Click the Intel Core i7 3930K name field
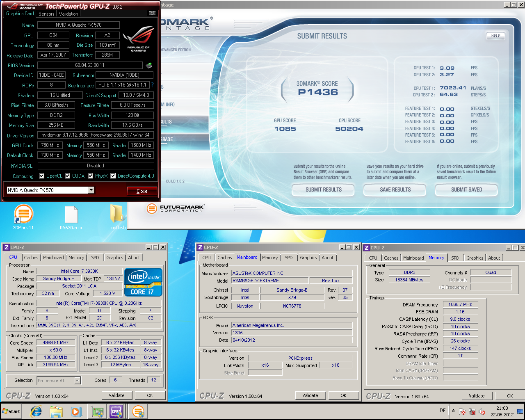Viewport: 525px width, 420px height. click(79, 271)
